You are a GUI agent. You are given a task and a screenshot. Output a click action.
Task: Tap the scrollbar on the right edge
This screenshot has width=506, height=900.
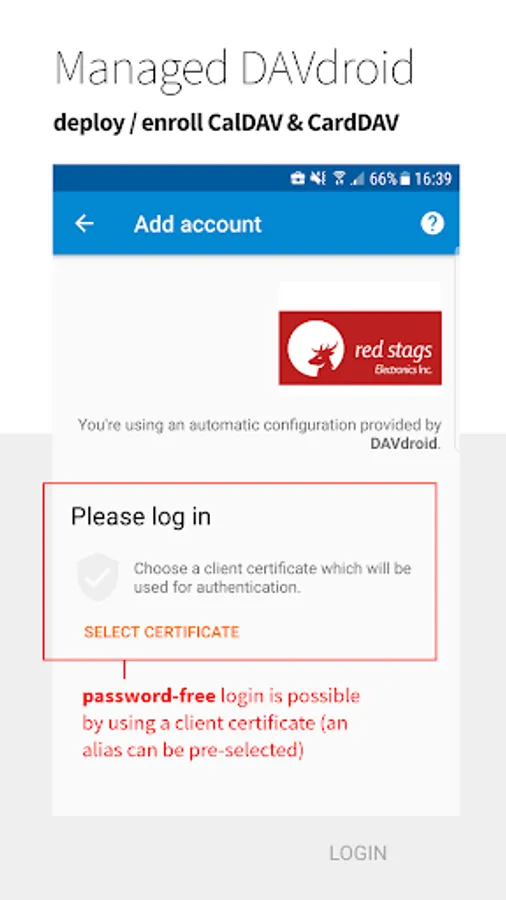(457, 351)
